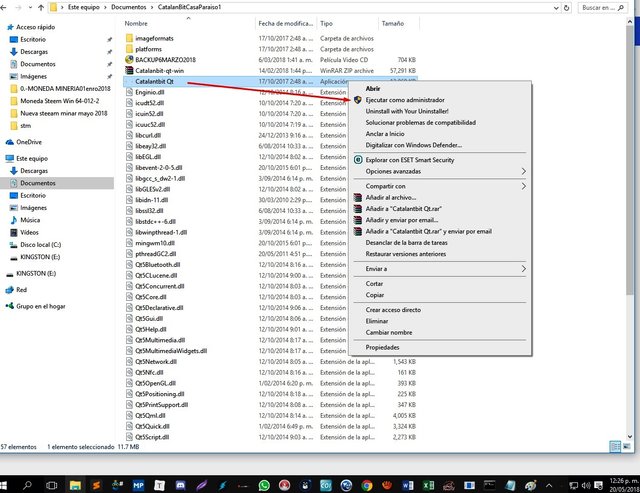
Task: Open Música in navigation pane
Action: (x=30, y=220)
